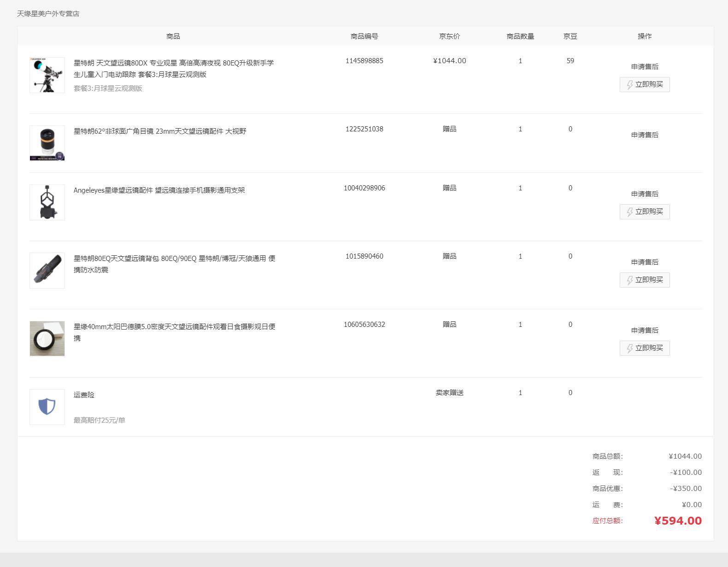Click 立即购买 for the telescope backpack
Screen dimensions: 728x567
click(645, 280)
